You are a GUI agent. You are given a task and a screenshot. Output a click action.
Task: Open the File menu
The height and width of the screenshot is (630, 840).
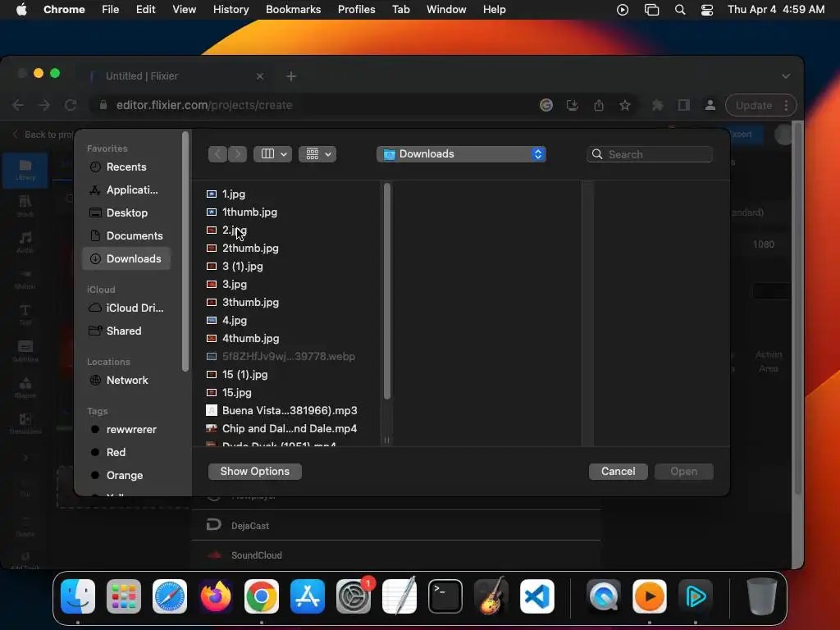111,10
